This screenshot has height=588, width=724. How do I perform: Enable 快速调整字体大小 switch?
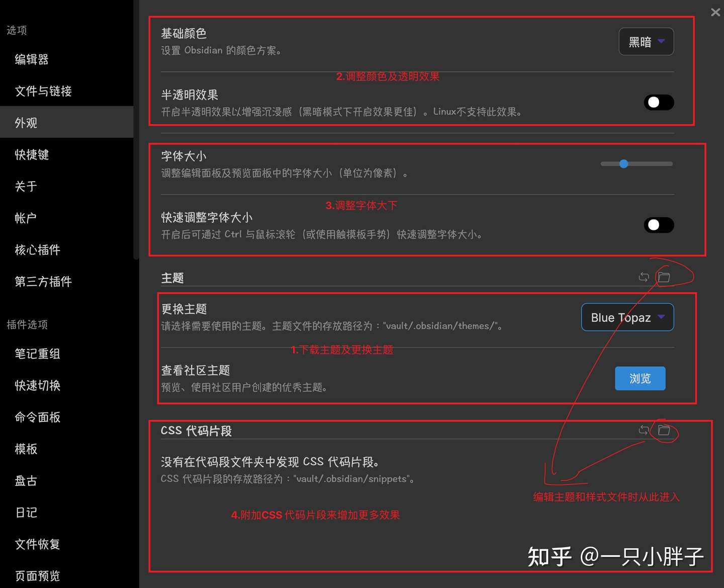tap(659, 225)
